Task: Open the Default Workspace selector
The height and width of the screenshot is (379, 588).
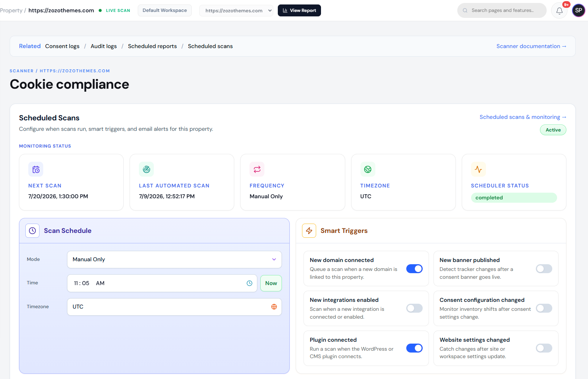Action: [x=165, y=10]
